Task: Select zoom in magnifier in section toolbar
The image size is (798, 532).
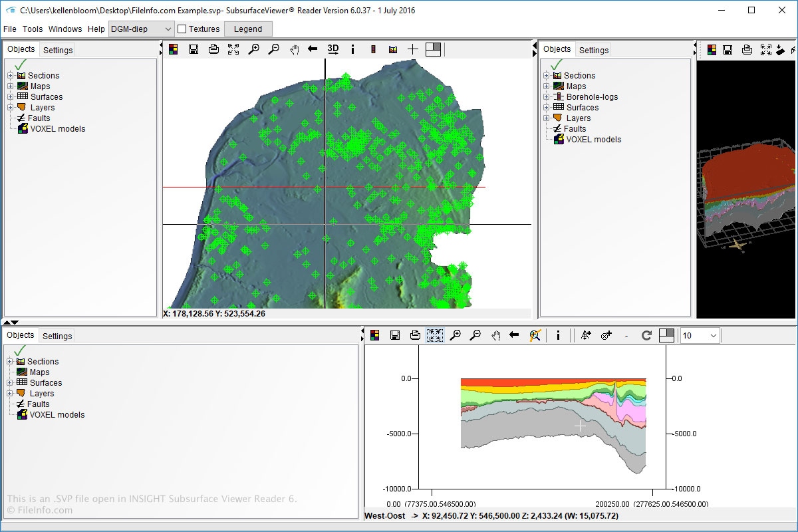Action: click(455, 335)
